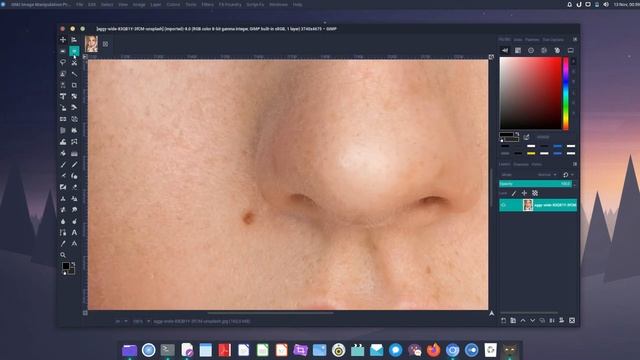Raise the layer with the up arrow

point(523,321)
